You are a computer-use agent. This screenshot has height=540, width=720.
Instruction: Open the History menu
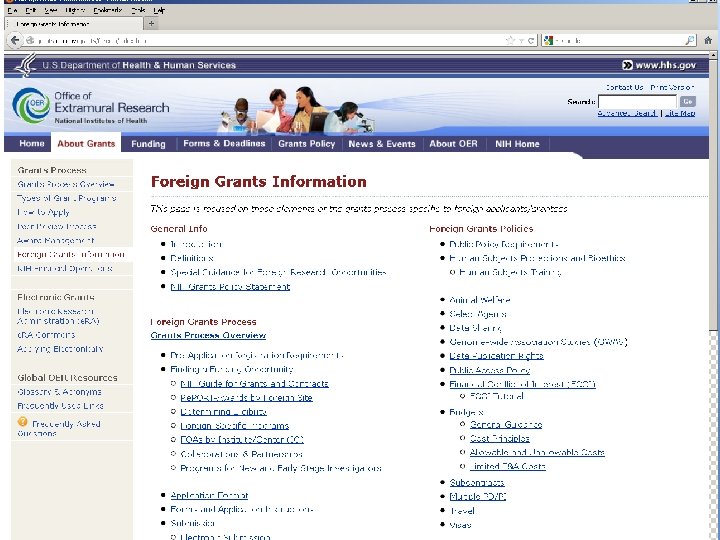[75, 10]
